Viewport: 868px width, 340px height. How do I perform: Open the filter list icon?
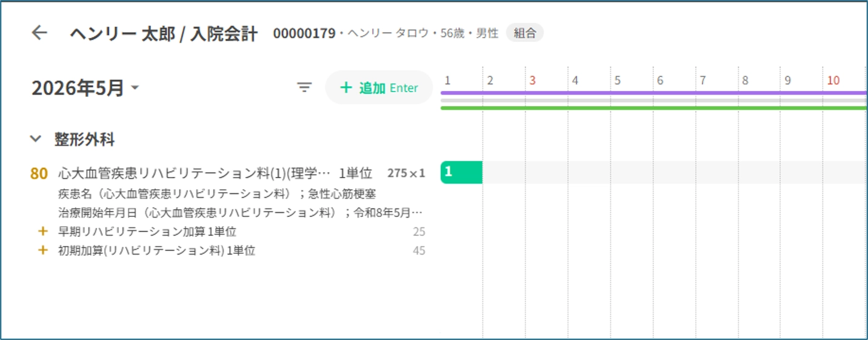pos(304,88)
